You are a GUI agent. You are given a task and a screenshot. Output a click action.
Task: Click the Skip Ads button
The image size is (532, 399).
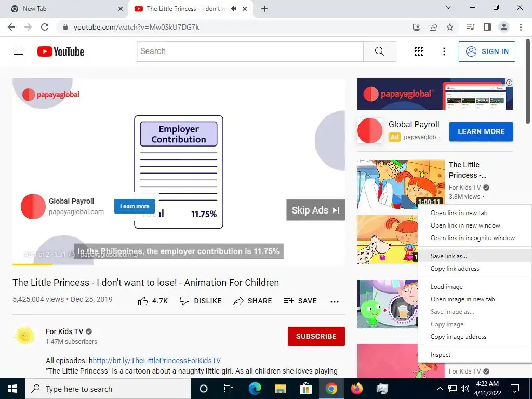point(315,210)
